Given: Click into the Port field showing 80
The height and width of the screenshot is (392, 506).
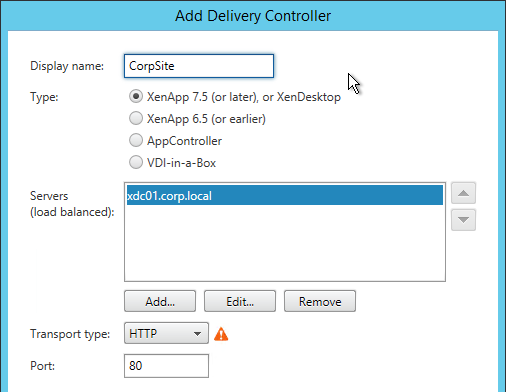Looking at the screenshot, I should point(166,366).
